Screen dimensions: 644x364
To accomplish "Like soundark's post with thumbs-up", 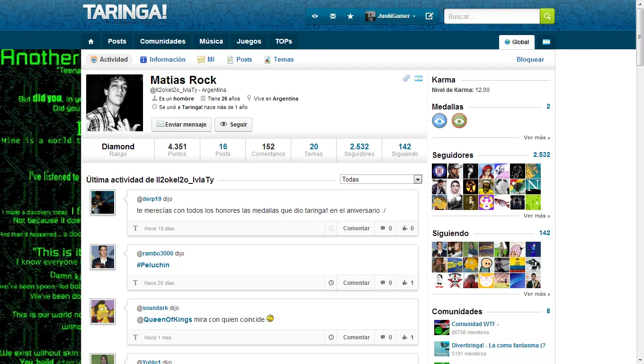I will tap(408, 337).
